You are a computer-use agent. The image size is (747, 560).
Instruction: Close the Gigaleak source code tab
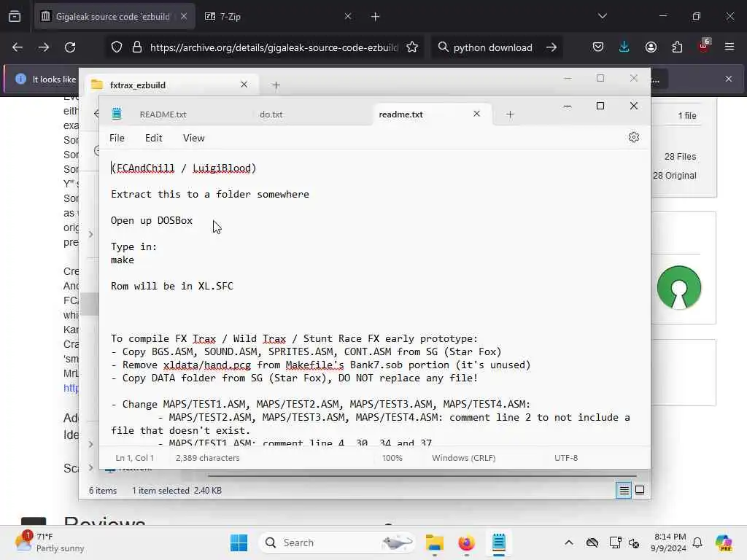tap(184, 16)
